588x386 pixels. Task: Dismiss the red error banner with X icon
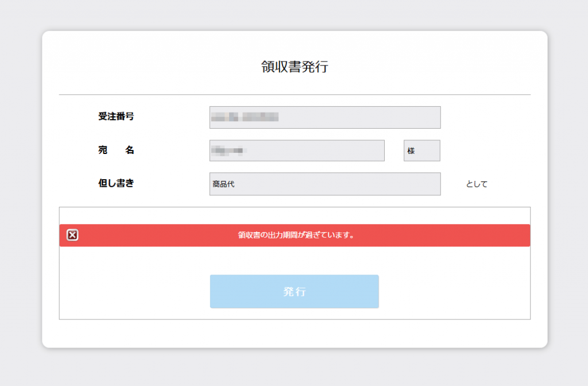[x=72, y=235]
